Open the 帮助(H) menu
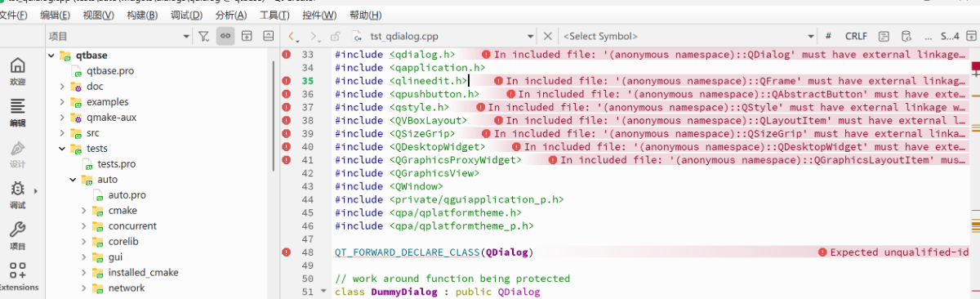980x299 pixels. 364,16
